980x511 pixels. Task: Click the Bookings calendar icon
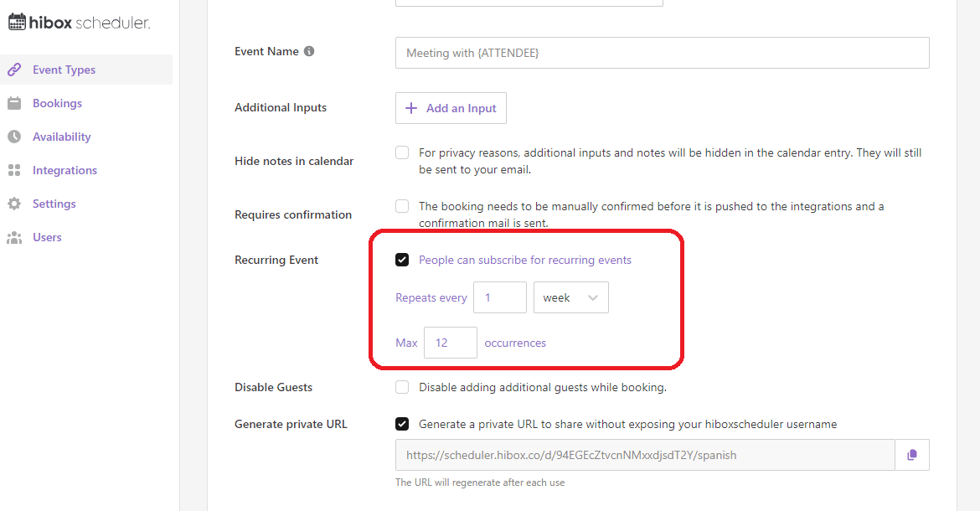(x=14, y=103)
